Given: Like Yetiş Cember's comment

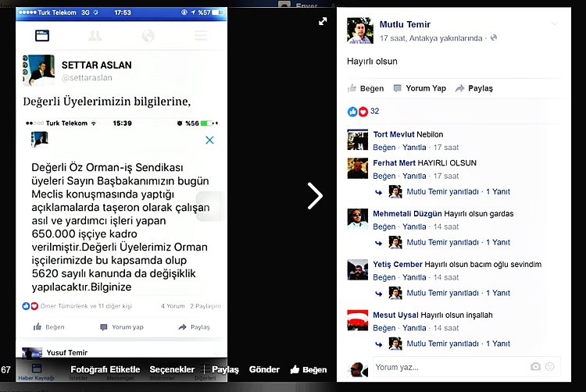Looking at the screenshot, I should [x=384, y=278].
